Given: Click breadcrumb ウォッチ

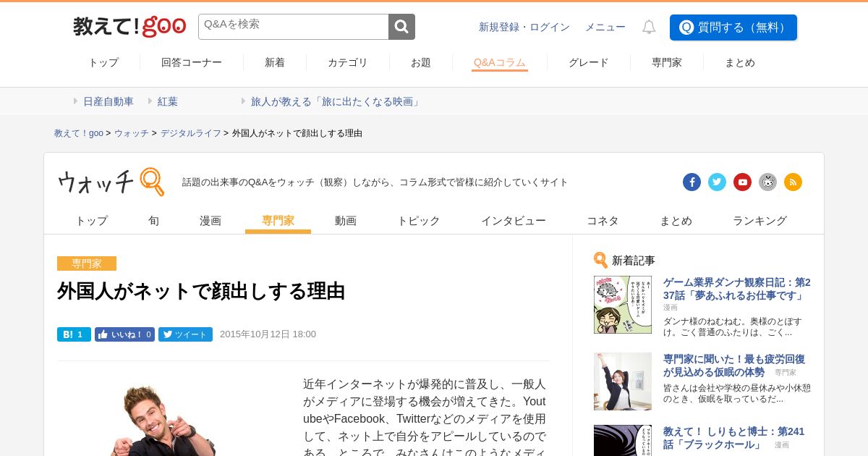Looking at the screenshot, I should click(x=132, y=133).
